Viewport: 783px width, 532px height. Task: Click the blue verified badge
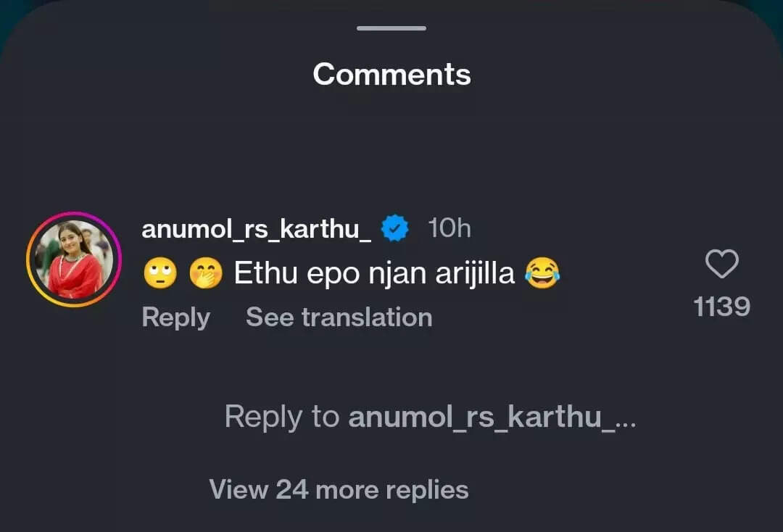395,228
